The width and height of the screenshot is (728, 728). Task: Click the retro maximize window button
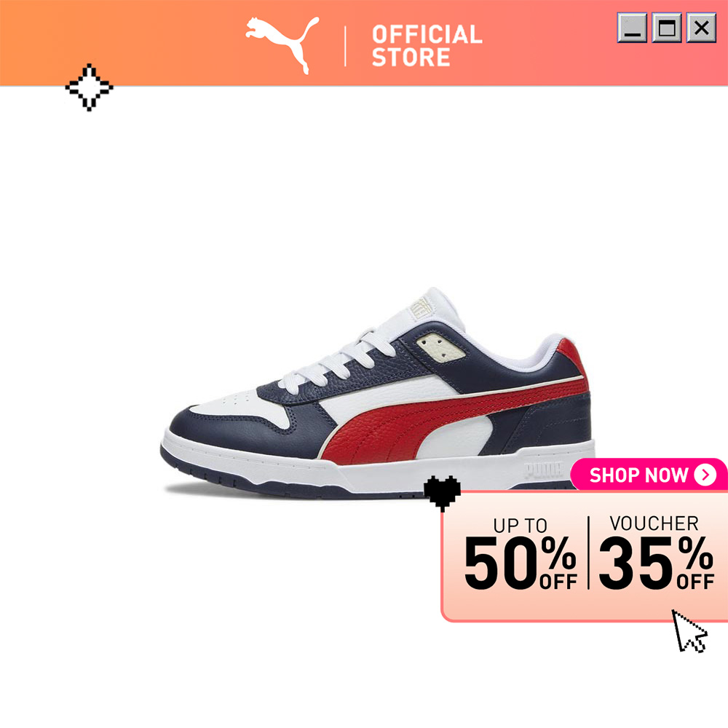coord(667,28)
